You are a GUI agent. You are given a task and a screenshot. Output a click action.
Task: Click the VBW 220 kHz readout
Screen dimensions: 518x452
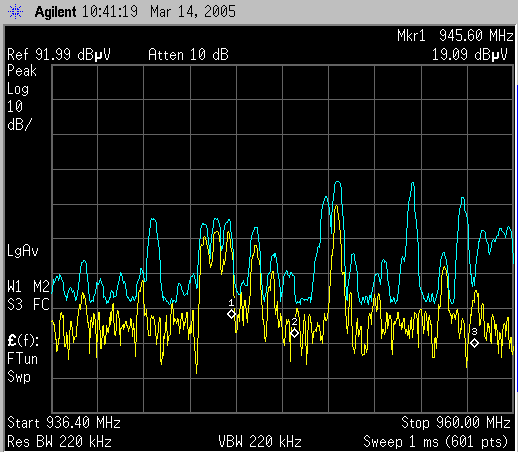tap(260, 442)
